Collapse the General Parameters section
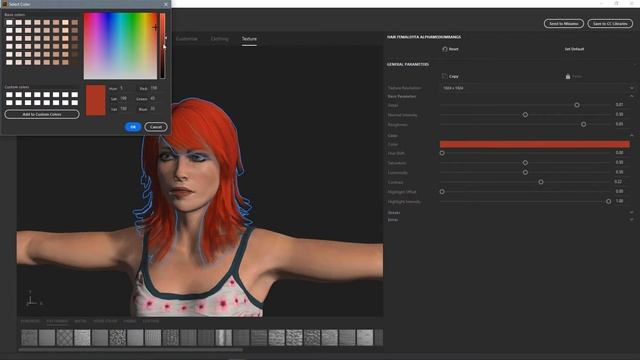640x360 pixels. 634,64
